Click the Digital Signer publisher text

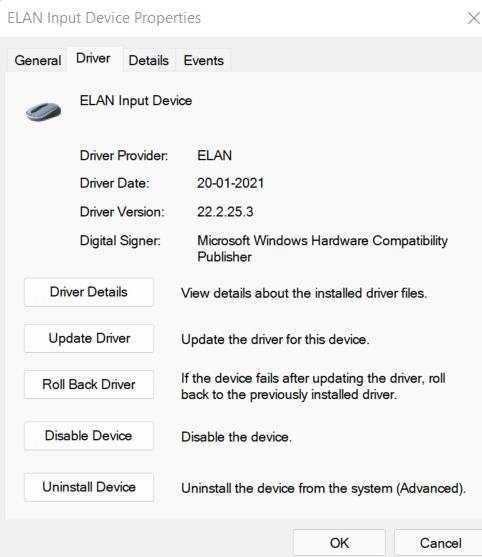322,249
